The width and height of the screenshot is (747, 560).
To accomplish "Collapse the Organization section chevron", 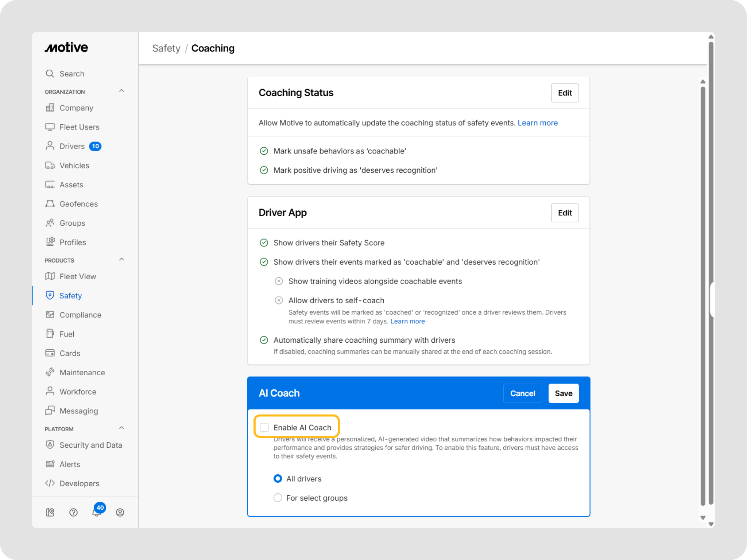I will point(121,91).
